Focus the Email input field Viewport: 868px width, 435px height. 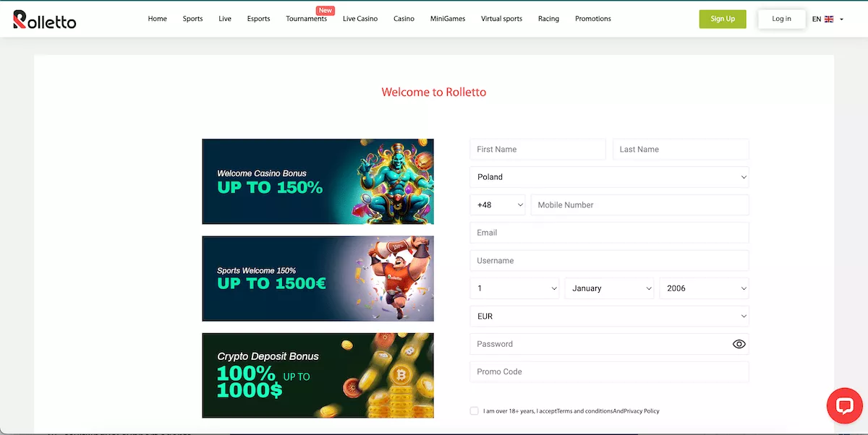point(609,233)
